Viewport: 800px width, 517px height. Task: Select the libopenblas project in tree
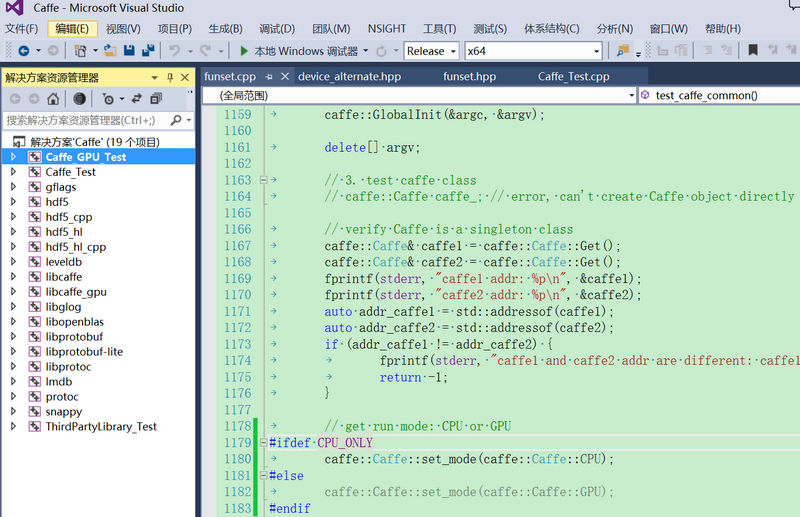[x=74, y=322]
